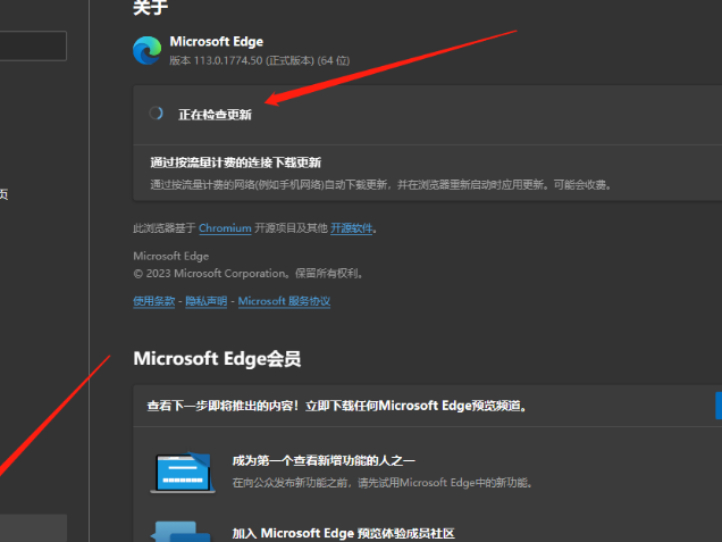Open the Chromium link
The width and height of the screenshot is (722, 542).
[x=225, y=228]
